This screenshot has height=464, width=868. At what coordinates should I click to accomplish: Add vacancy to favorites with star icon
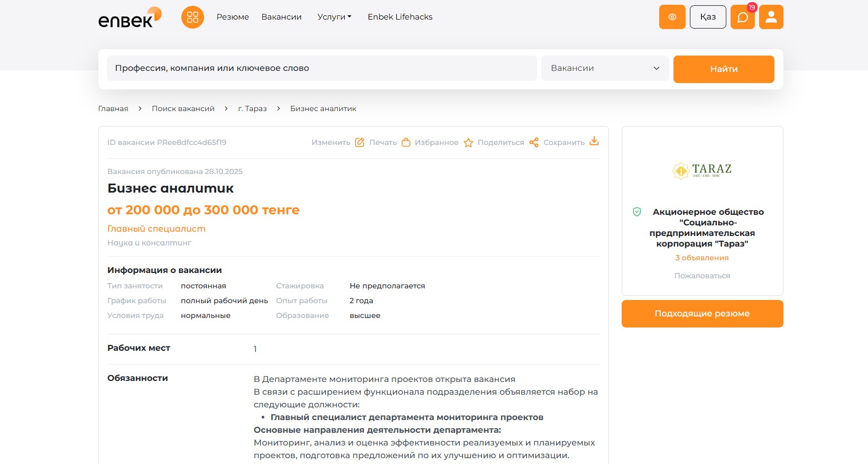pyautogui.click(x=468, y=142)
